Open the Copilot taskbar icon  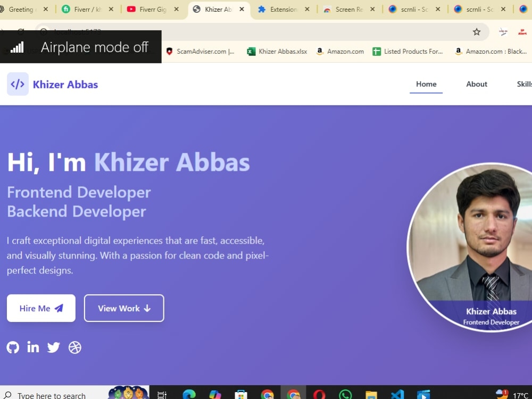215,395
